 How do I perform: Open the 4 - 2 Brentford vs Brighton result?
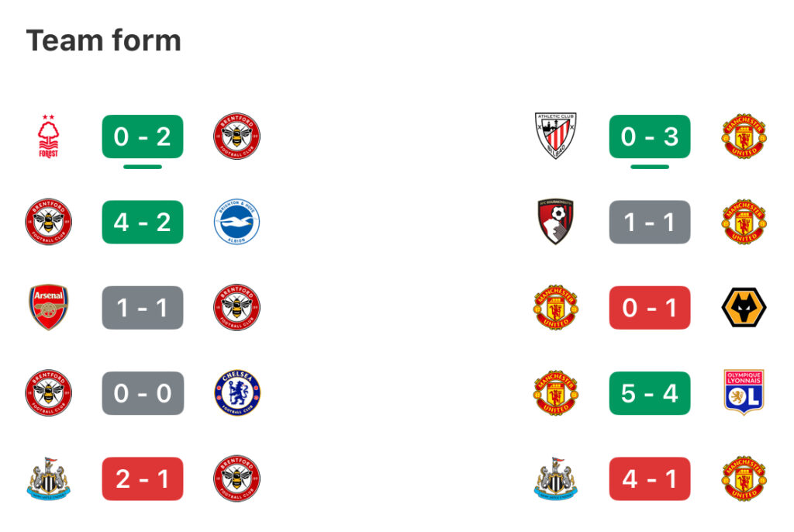(143, 222)
